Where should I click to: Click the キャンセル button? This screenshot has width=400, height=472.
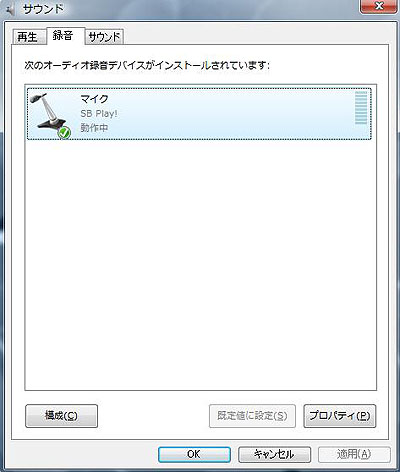(x=274, y=454)
